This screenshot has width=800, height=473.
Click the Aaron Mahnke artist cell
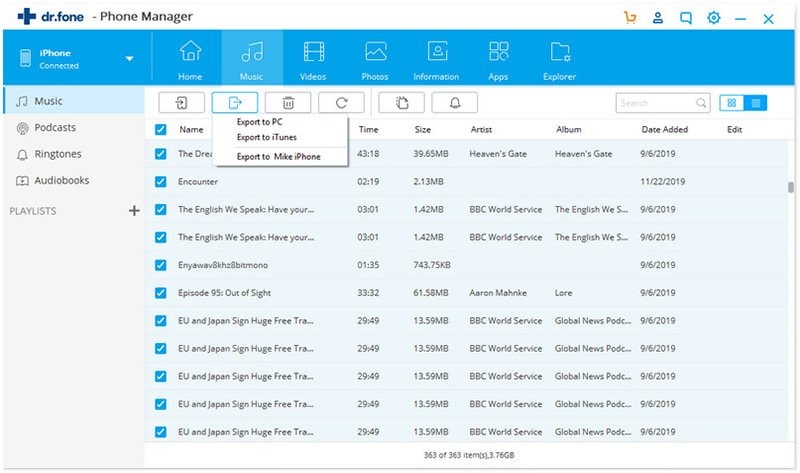(498, 293)
